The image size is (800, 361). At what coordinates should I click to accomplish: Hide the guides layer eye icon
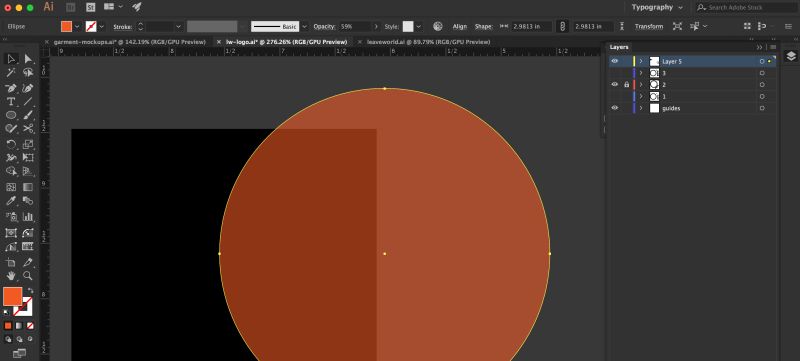click(615, 108)
